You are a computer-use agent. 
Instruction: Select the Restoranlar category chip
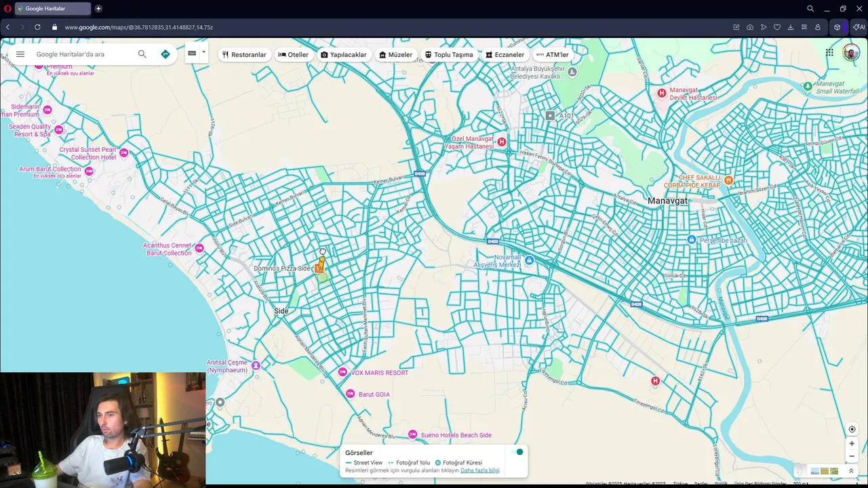pos(244,55)
